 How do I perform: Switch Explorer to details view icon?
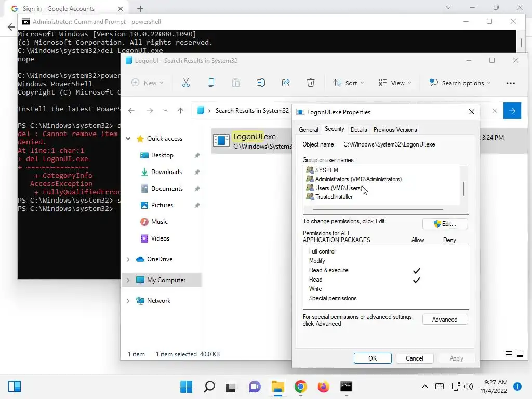508,354
